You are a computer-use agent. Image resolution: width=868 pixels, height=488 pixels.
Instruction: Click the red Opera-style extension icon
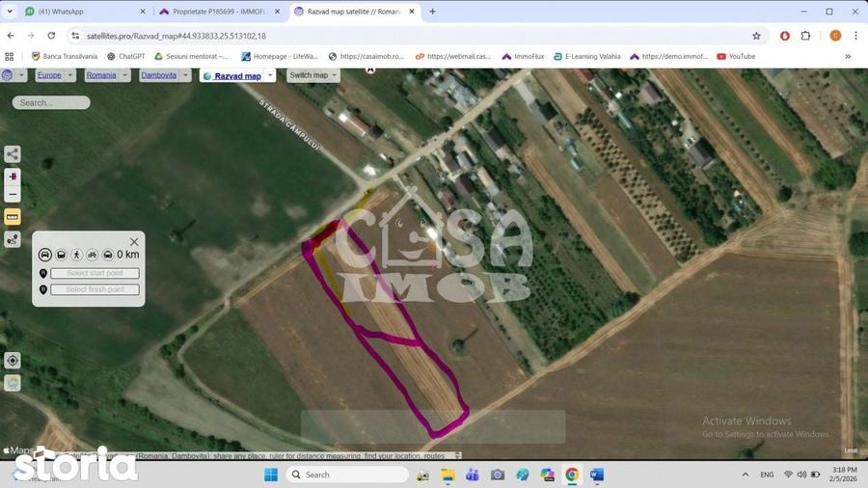click(784, 36)
